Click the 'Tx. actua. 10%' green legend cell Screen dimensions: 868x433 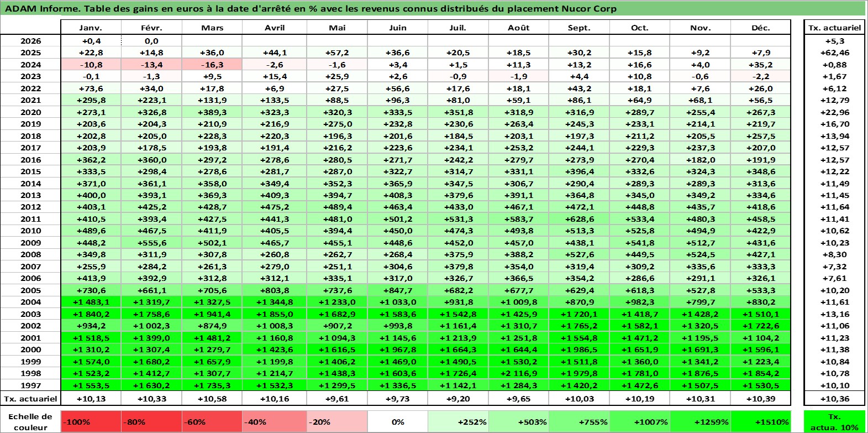[834, 421]
